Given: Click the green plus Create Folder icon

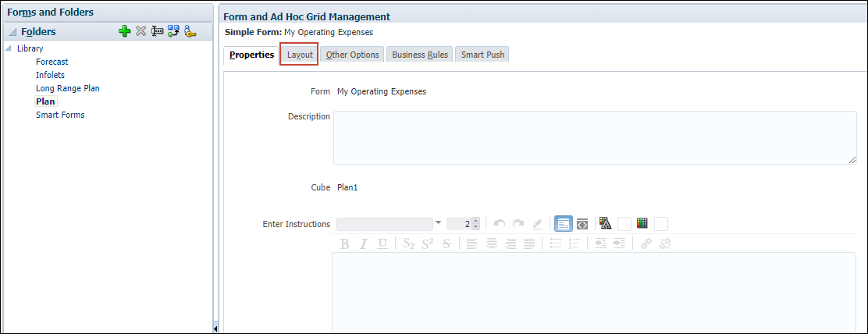Looking at the screenshot, I should click(125, 31).
